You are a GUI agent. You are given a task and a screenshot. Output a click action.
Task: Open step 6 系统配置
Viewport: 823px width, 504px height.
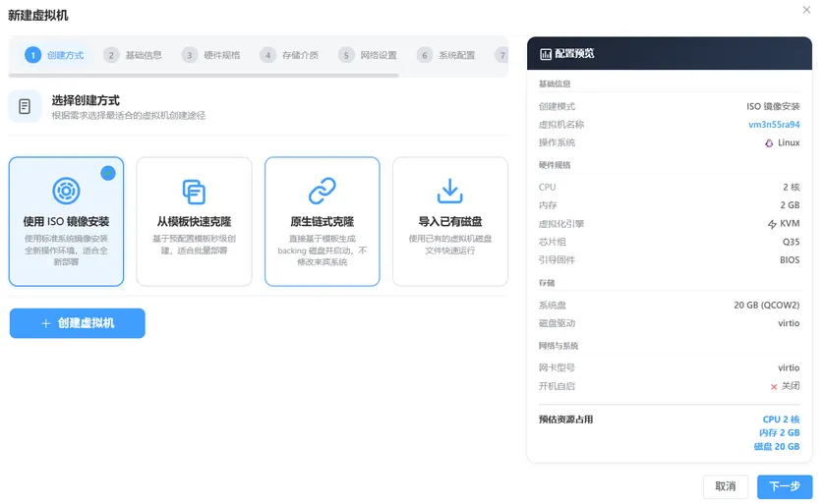pos(445,55)
